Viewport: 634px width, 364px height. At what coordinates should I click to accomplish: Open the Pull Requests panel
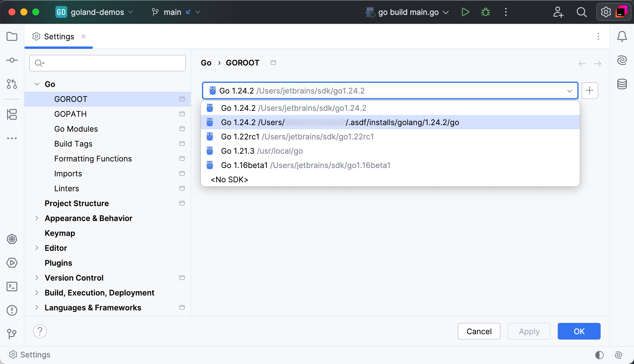(x=12, y=84)
